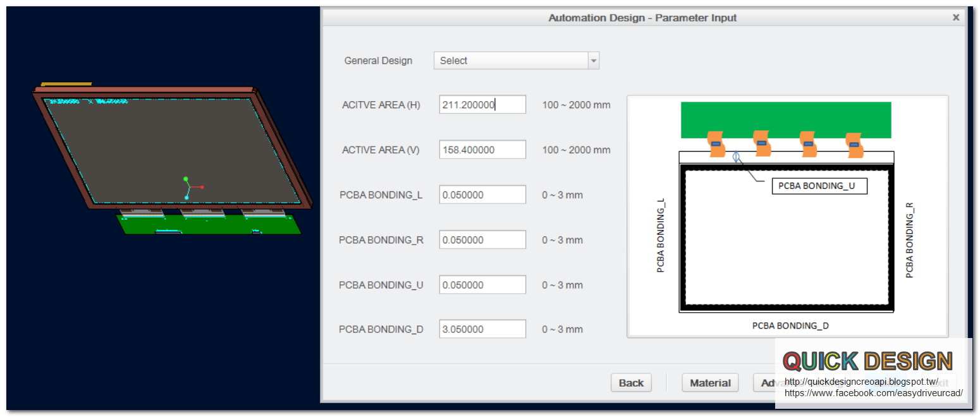Image resolution: width=980 pixels, height=417 pixels.
Task: Click the PCBA BONDING_U callout label
Action: [819, 186]
